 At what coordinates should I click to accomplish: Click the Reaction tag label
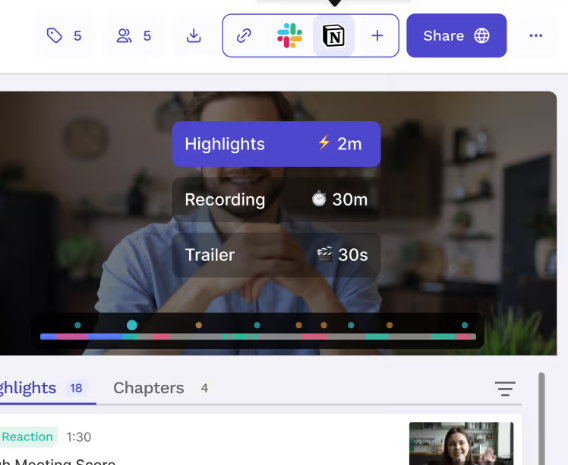click(28, 437)
